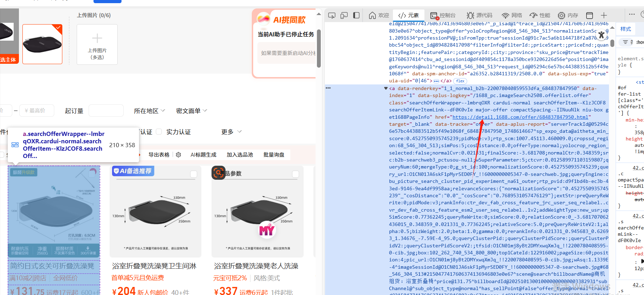Click the terminal icon on the 控制台 tab
The width and height of the screenshot is (644, 295).
point(434,15)
